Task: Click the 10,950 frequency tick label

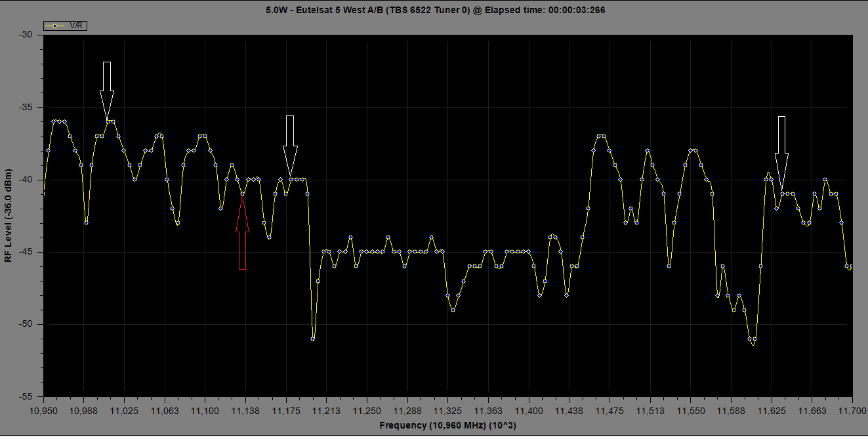Action: 43,410
